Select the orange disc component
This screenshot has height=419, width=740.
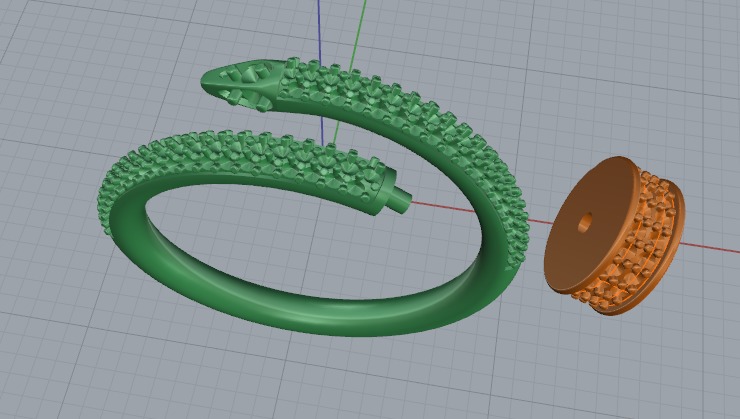coord(614,235)
